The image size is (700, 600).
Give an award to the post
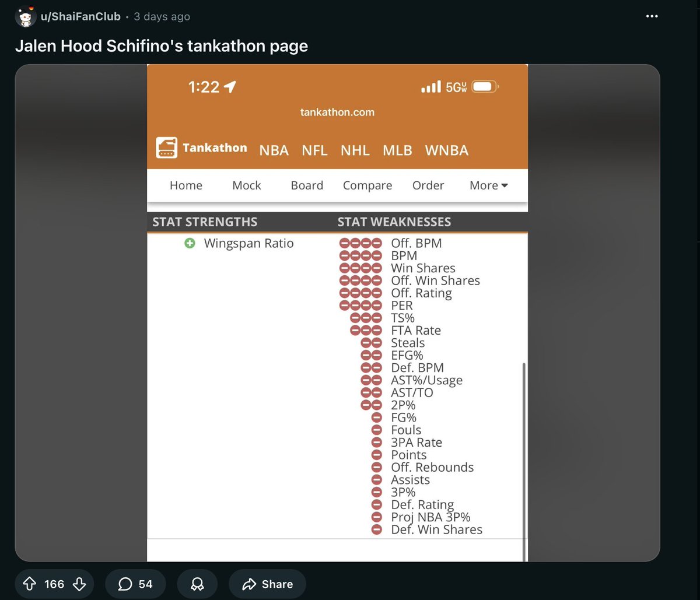coord(197,584)
